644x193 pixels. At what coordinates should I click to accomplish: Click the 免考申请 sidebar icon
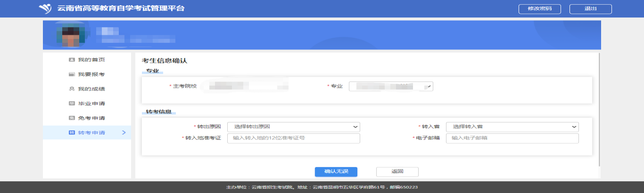pos(72,118)
